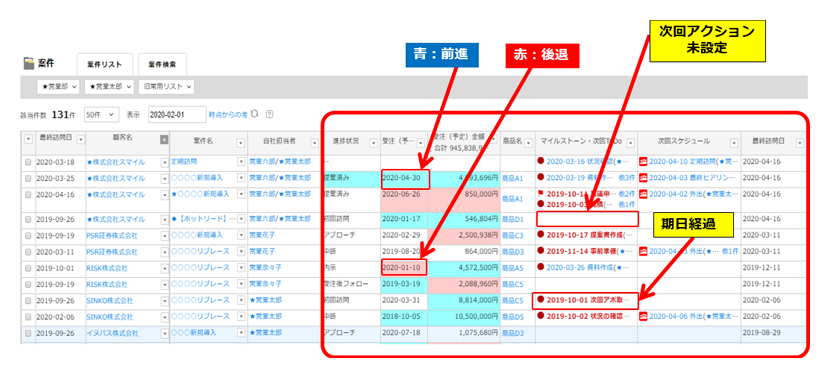Click milestone dot for 2019-10-02 状況の確認

click(541, 316)
